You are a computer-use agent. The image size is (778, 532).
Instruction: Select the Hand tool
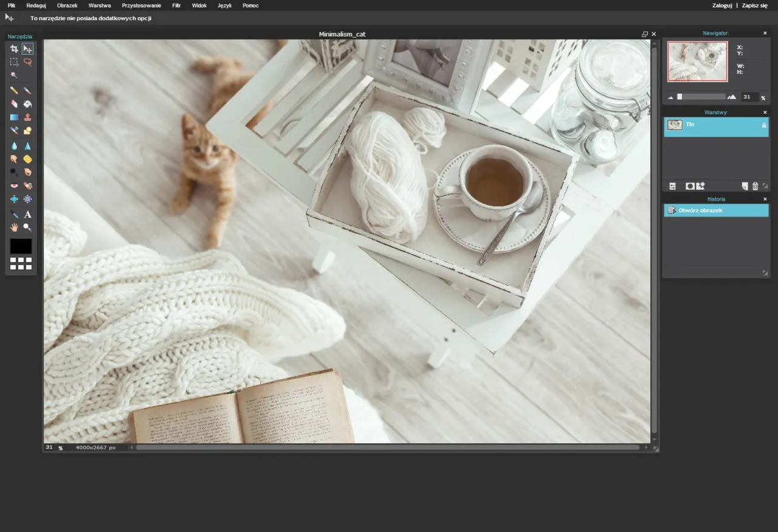tap(14, 227)
